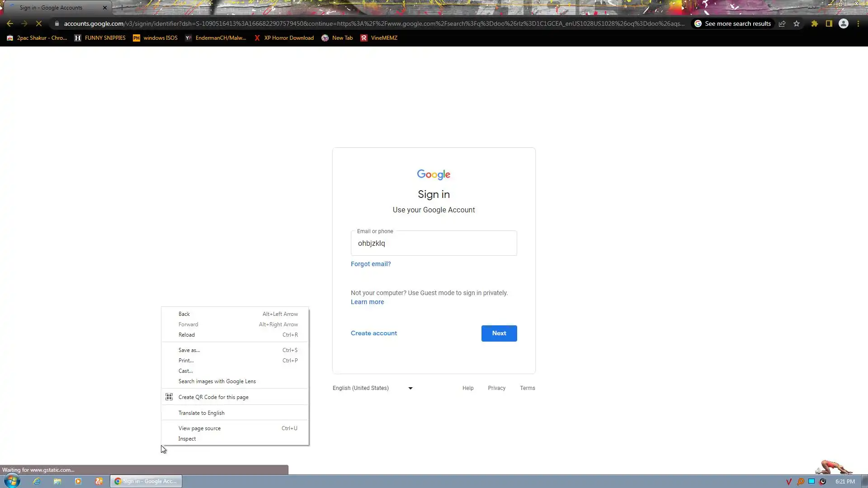Click the bookmark star icon
The width and height of the screenshot is (868, 488).
pos(797,24)
